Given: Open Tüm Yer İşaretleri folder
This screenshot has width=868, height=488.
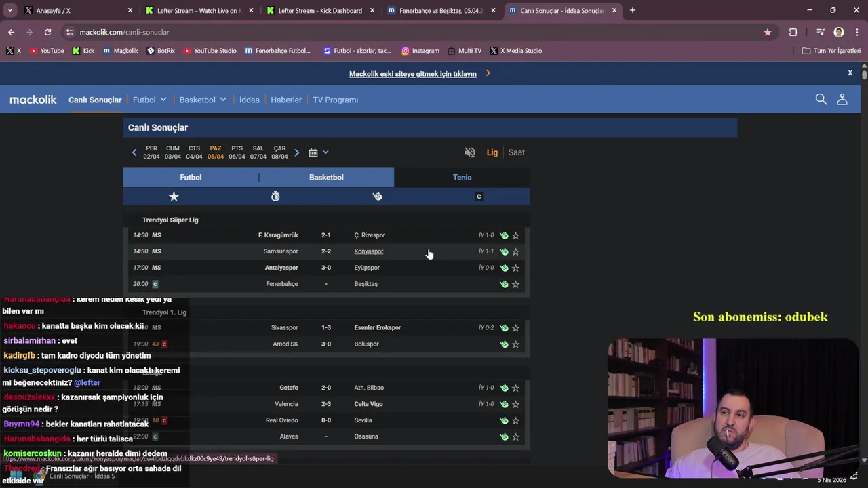Looking at the screenshot, I should click(831, 51).
